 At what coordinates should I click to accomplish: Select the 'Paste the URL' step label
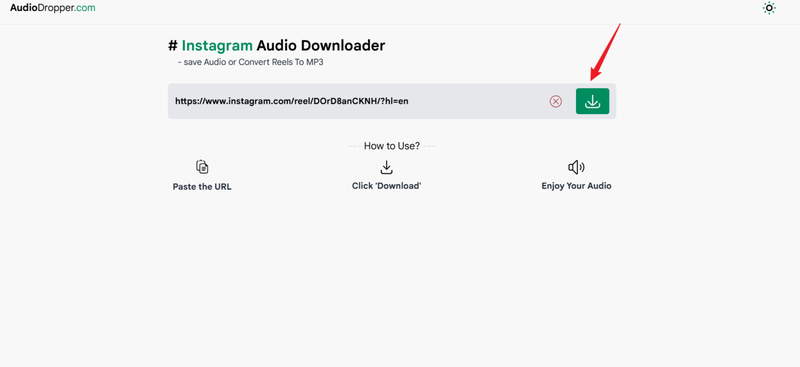(x=202, y=187)
